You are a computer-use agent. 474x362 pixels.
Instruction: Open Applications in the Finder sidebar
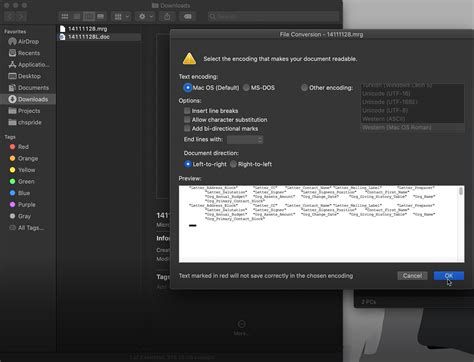(x=28, y=65)
